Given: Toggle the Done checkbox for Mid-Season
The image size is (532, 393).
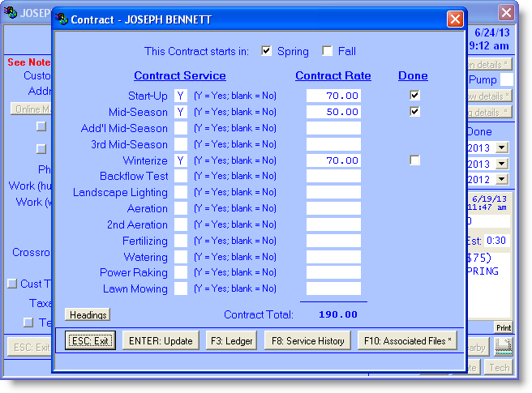Looking at the screenshot, I should point(415,112).
